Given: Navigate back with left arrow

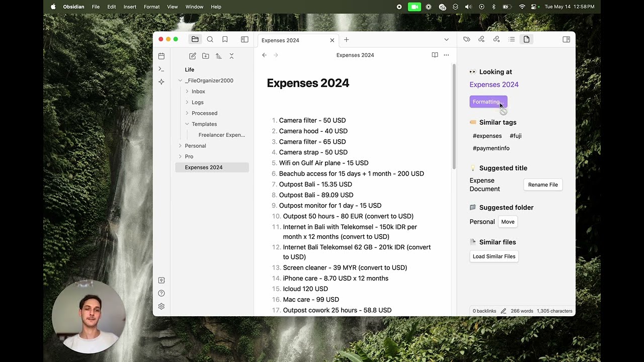Looking at the screenshot, I should (264, 55).
